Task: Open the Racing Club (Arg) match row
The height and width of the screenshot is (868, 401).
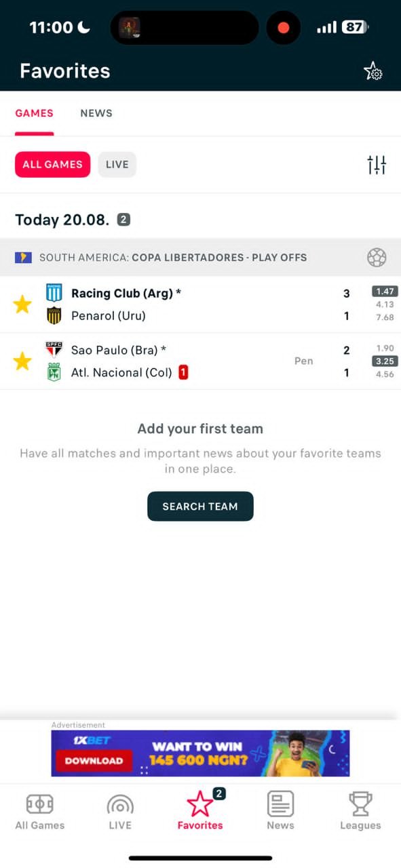Action: [x=200, y=304]
